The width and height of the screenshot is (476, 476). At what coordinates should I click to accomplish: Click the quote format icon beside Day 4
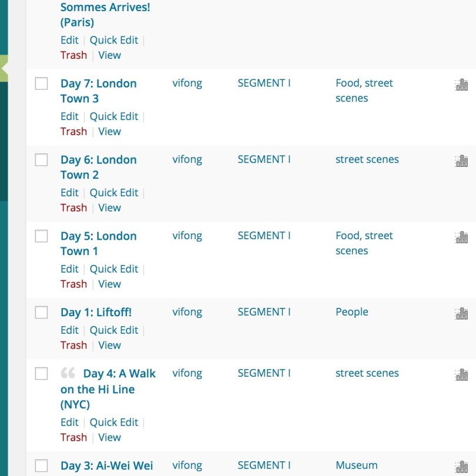pyautogui.click(x=68, y=373)
